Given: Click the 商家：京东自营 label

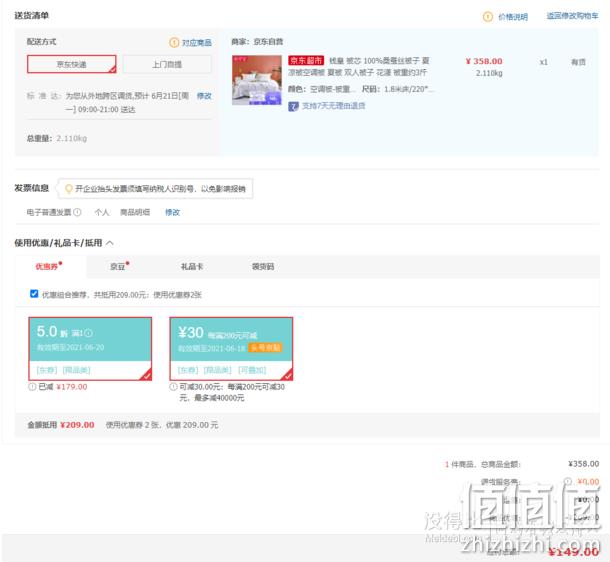Looking at the screenshot, I should (257, 42).
